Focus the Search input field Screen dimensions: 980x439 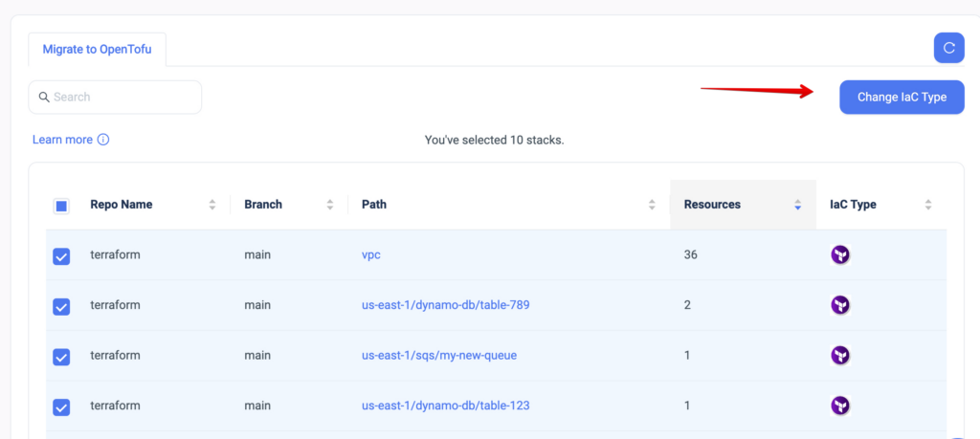[x=115, y=97]
